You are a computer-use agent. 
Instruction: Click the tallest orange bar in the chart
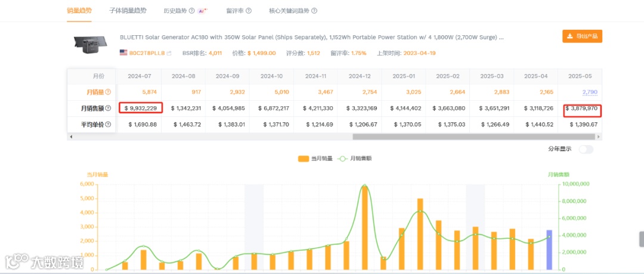[365, 228]
